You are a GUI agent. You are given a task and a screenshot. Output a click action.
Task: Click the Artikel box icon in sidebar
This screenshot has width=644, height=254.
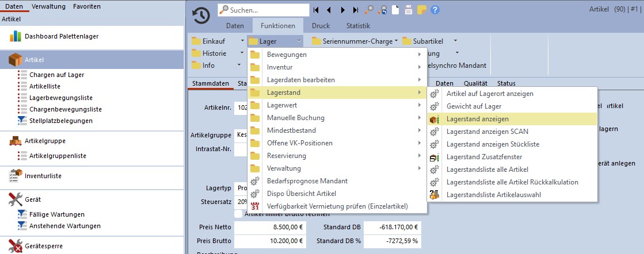click(15, 60)
